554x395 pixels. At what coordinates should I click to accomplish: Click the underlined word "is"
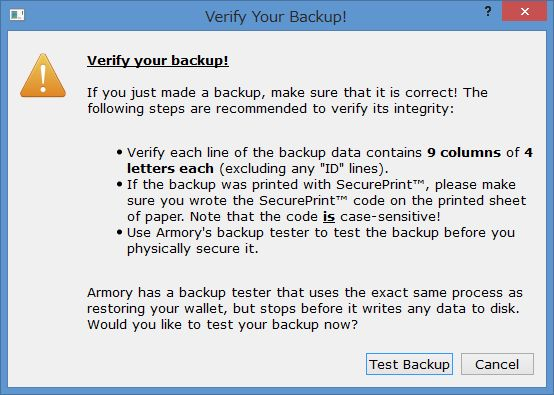329,216
